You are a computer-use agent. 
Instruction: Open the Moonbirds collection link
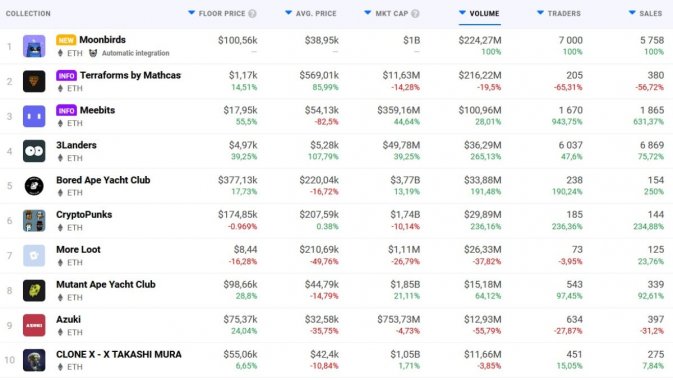103,40
